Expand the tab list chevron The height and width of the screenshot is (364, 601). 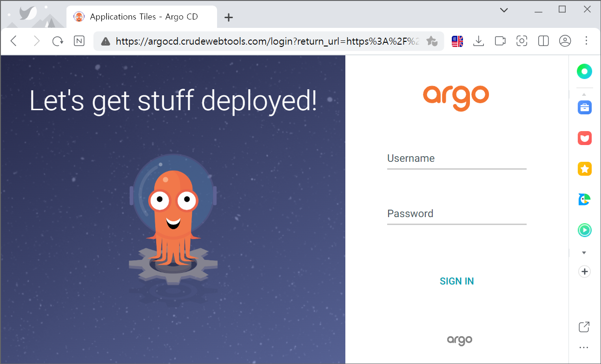[x=504, y=10]
